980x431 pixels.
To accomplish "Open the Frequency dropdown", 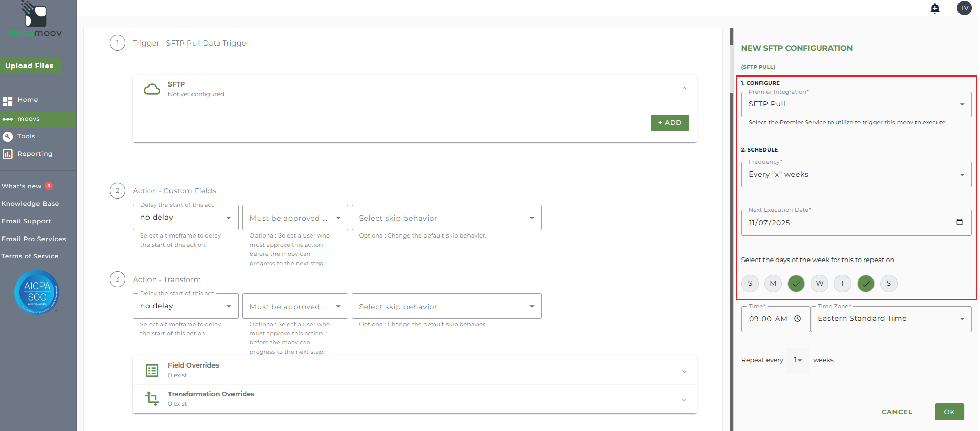I will 856,175.
